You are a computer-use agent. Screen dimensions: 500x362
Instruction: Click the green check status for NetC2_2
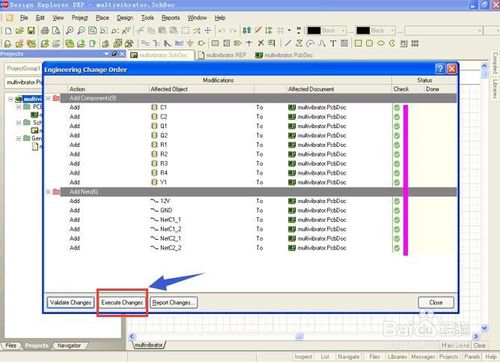tap(397, 248)
